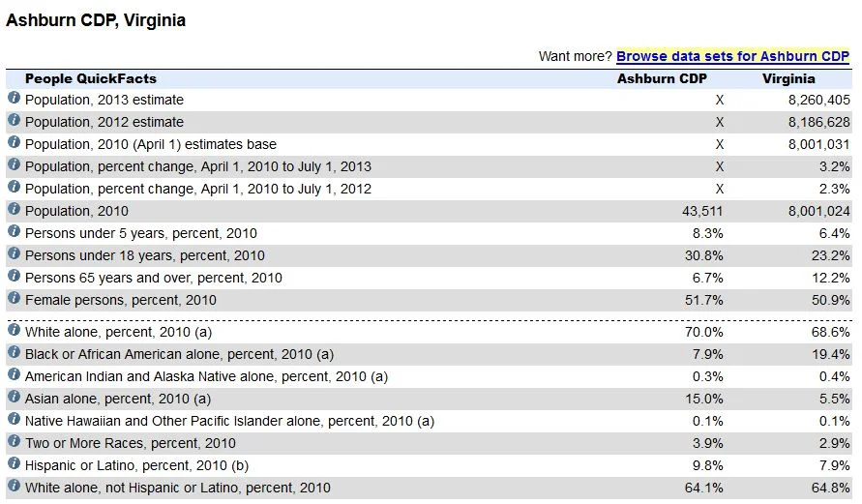Click info icon for Female persons, percent
Screen dimensions: 862x504
(x=14, y=299)
